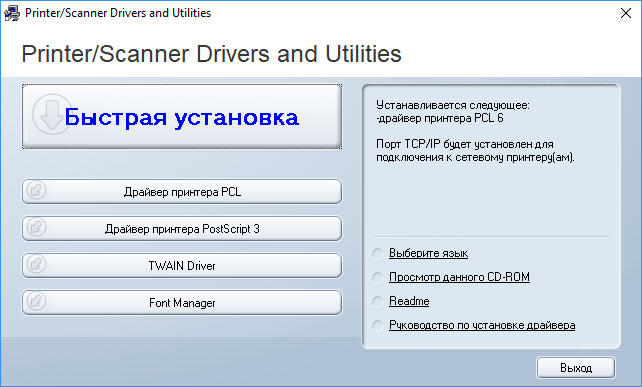Open the Readme link
The image size is (642, 387).
pyautogui.click(x=409, y=301)
